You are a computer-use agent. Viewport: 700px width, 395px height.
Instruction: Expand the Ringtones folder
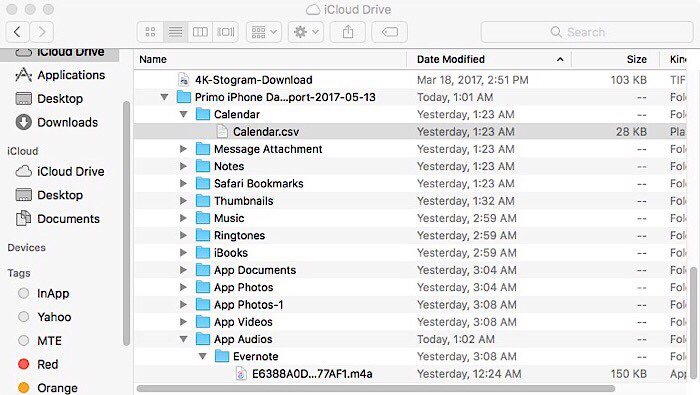tap(183, 235)
